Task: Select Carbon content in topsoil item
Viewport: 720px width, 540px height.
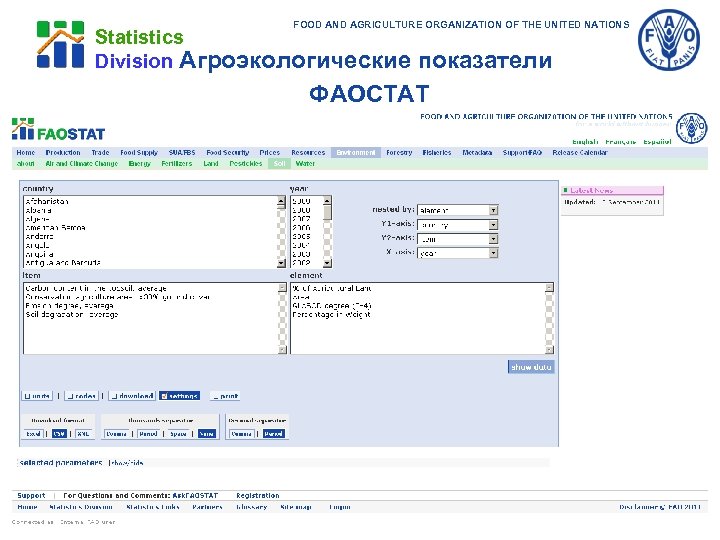Action: coord(96,288)
